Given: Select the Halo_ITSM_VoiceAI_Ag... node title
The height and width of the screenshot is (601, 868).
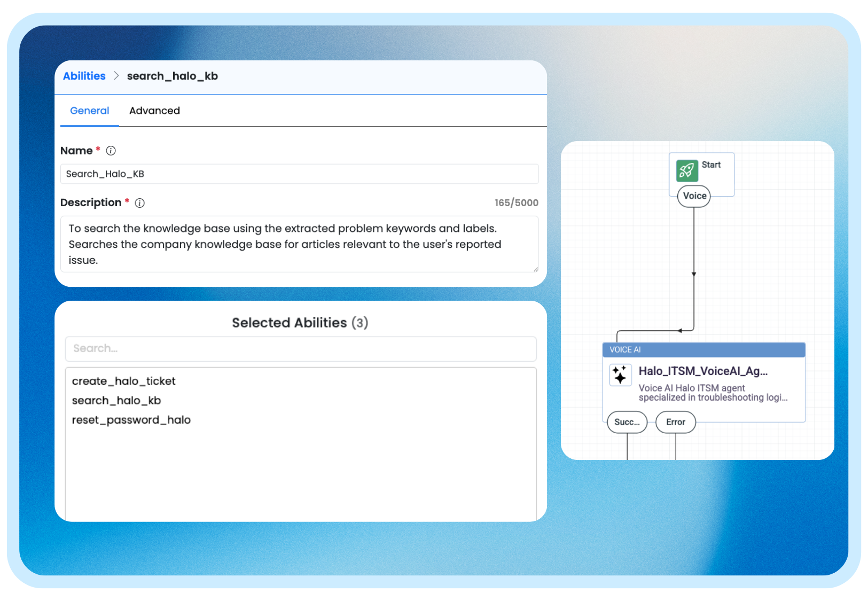Looking at the screenshot, I should 703,371.
